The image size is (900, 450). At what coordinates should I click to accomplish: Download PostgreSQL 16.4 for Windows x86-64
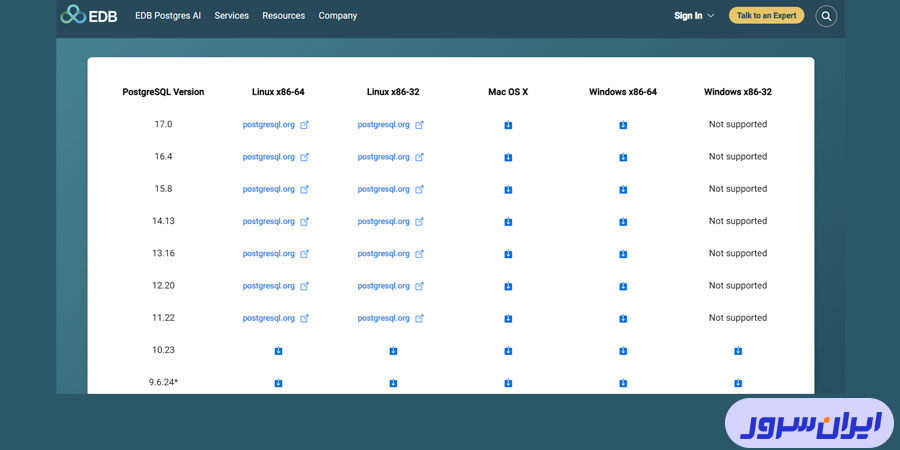pyautogui.click(x=623, y=157)
